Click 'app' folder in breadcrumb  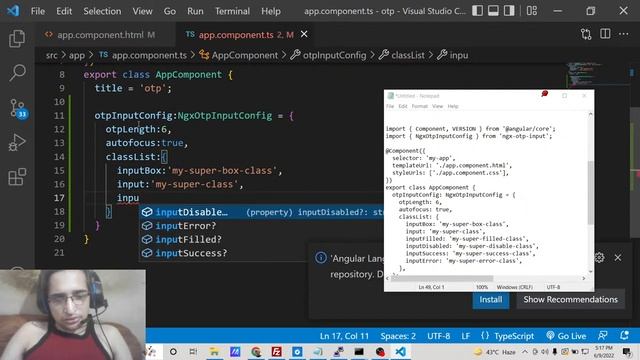(x=77, y=55)
